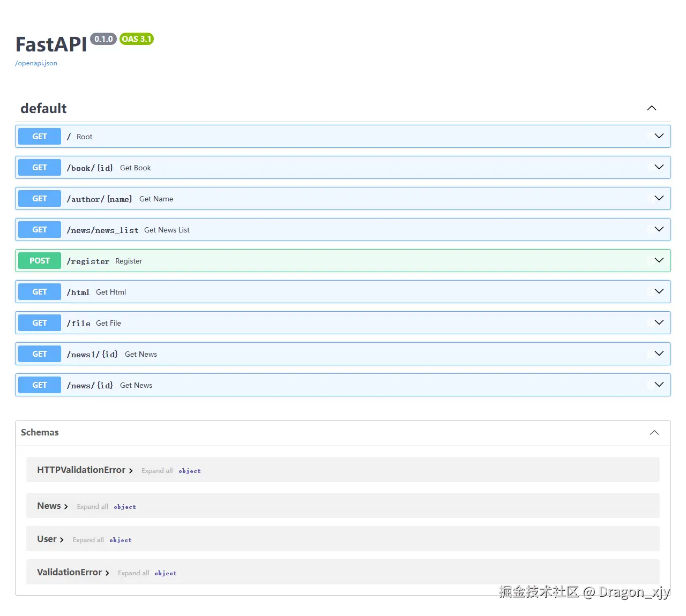Click GET badge of /html
Image resolution: width=686 pixels, height=616 pixels.
pos(40,292)
